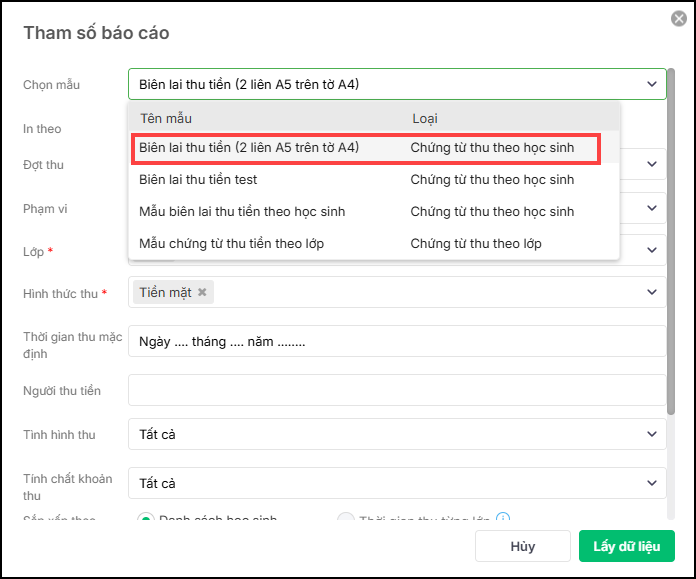Remove the Tiền mặt tag
The image size is (696, 579).
click(202, 292)
